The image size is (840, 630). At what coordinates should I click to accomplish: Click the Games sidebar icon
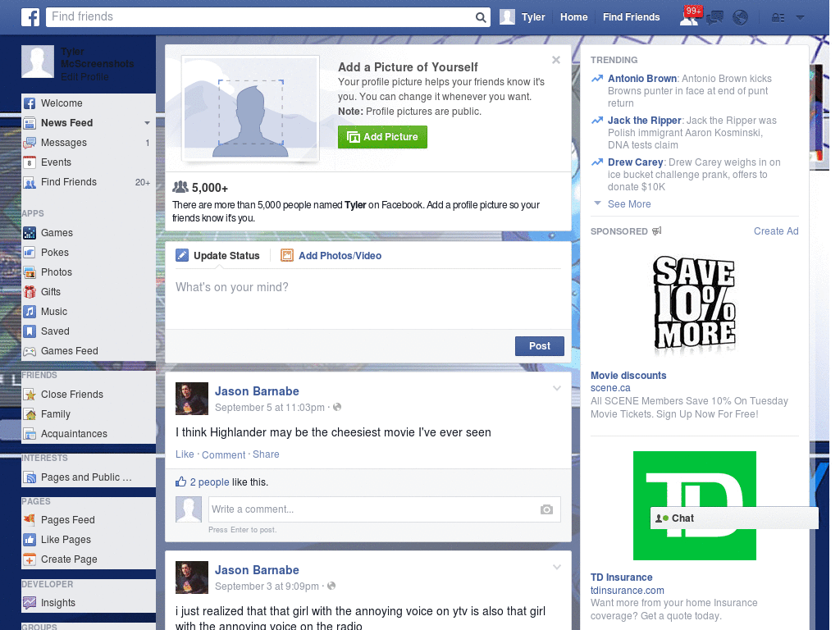point(30,233)
